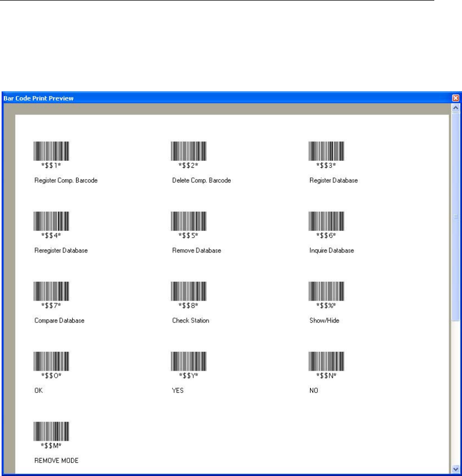Click the *$$1* barcode image
Screen dimensions: 462x476
[x=51, y=151]
